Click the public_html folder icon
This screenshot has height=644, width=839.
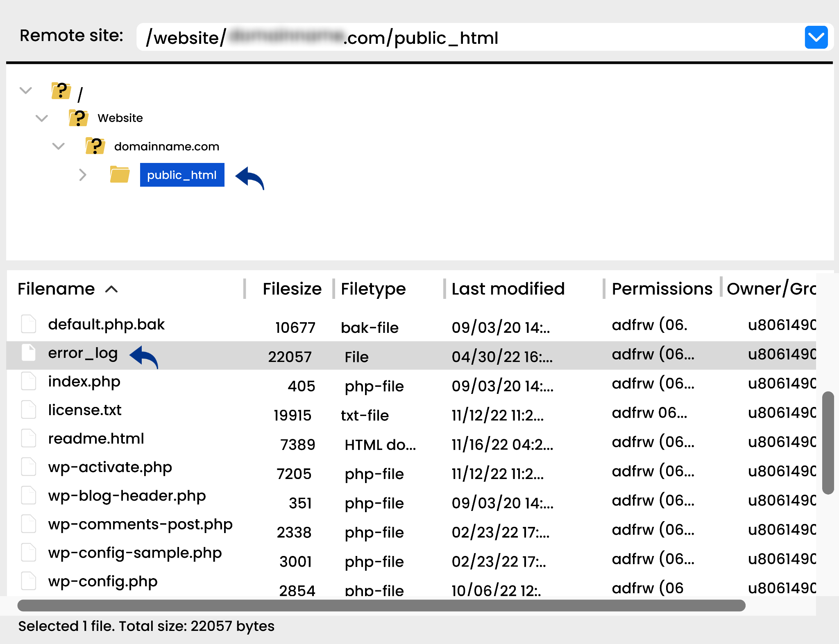pyautogui.click(x=120, y=175)
